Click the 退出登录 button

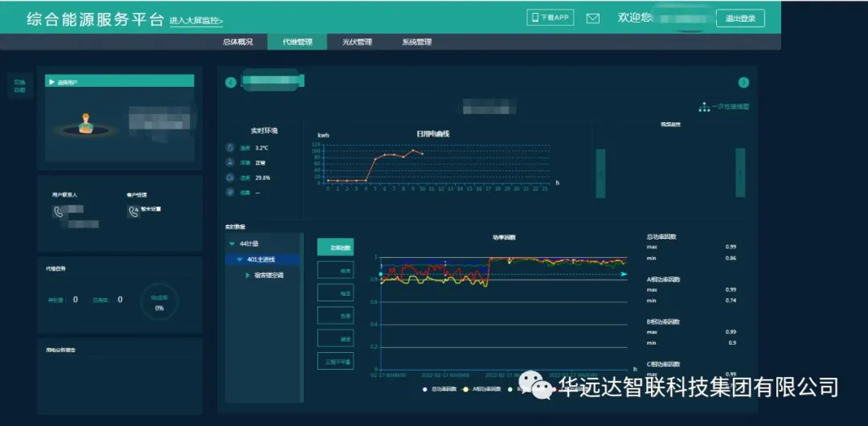pyautogui.click(x=739, y=18)
